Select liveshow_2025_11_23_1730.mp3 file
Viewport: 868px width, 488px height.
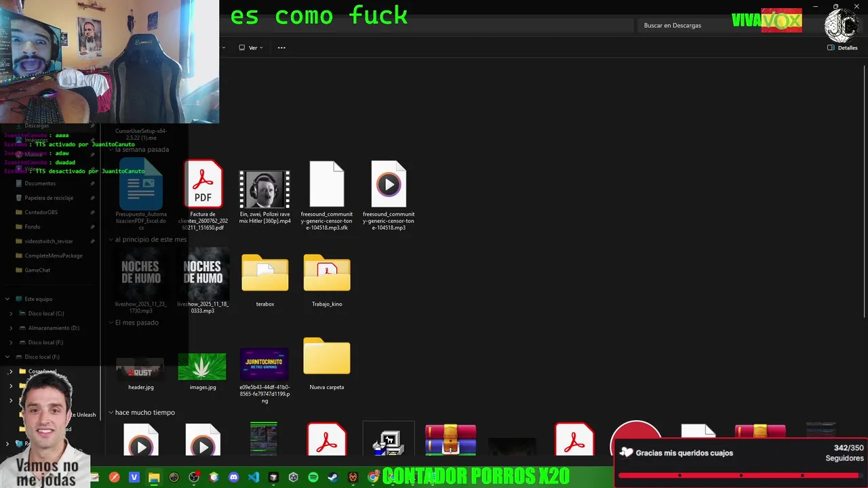(x=141, y=280)
